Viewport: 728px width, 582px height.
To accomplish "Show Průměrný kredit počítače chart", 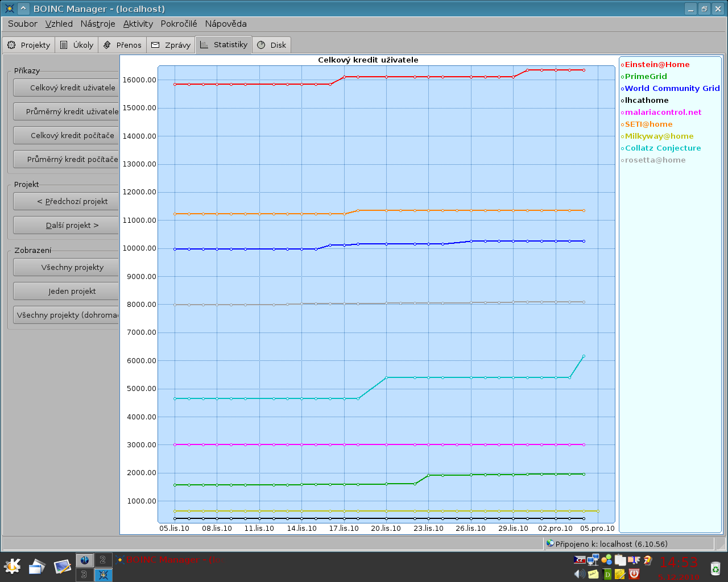I will [66, 159].
